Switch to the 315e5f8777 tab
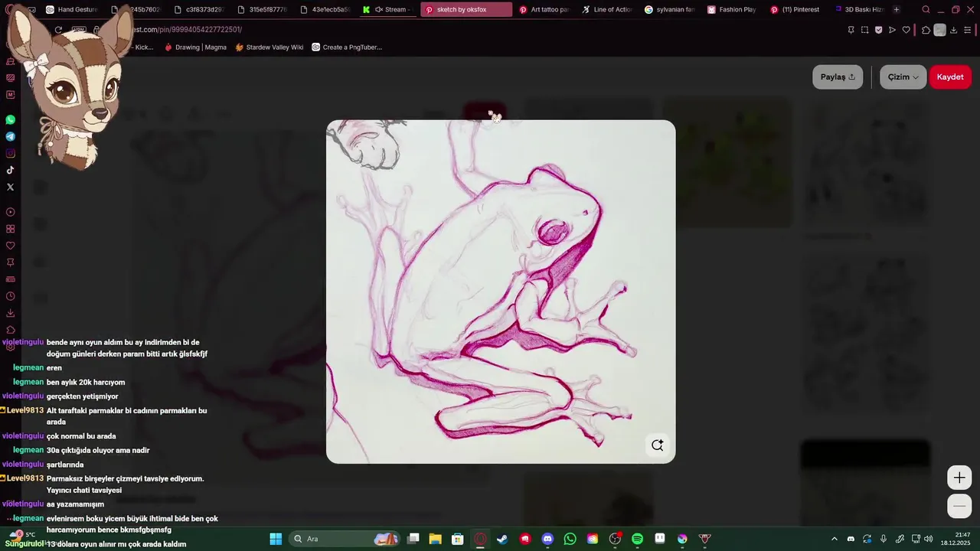The width and height of the screenshot is (980, 551). tap(263, 10)
